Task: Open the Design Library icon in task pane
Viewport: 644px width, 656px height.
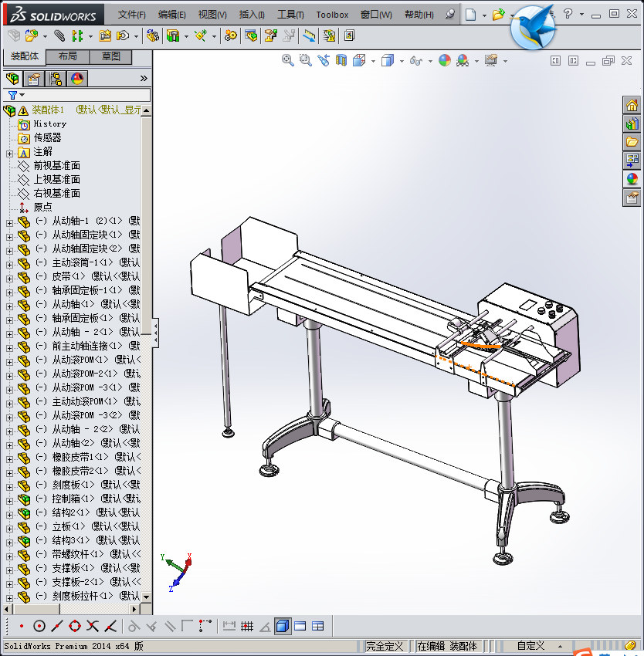Action: pyautogui.click(x=632, y=123)
